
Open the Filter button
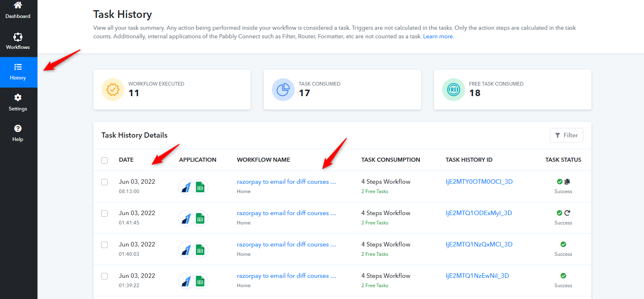tap(566, 135)
